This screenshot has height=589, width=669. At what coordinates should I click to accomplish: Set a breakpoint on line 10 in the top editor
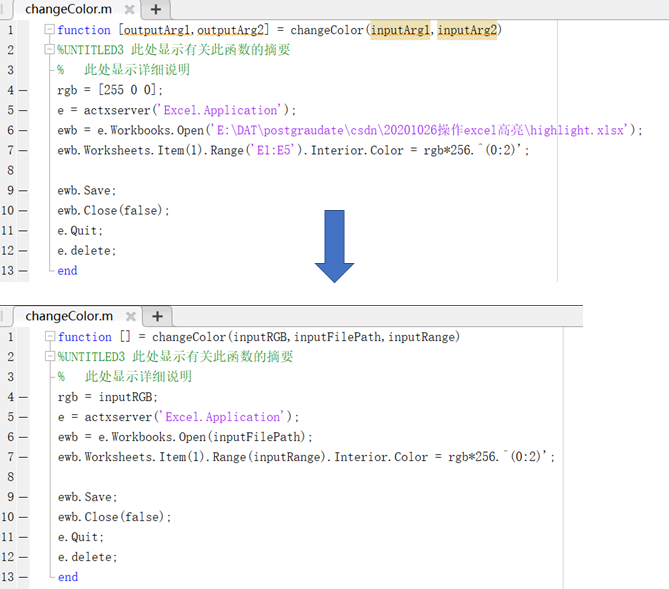(23, 210)
